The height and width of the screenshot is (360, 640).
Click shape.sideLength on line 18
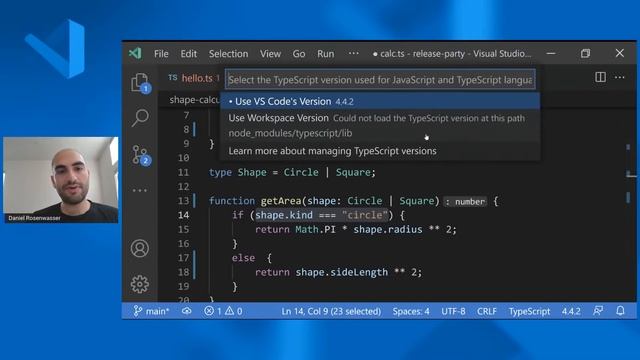click(342, 272)
